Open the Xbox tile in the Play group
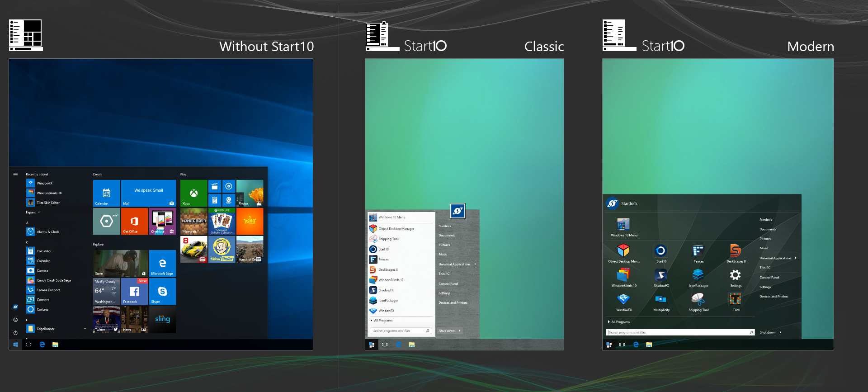This screenshot has height=392, width=868. point(193,194)
